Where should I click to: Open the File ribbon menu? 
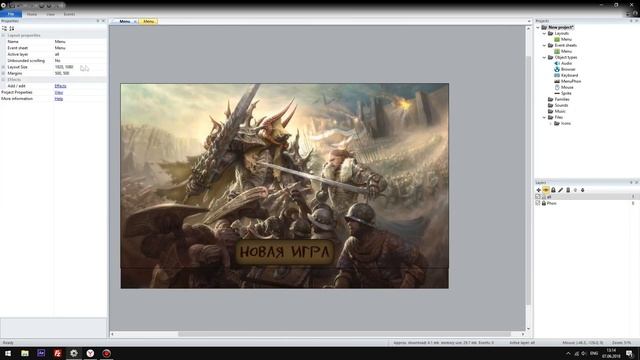point(11,14)
